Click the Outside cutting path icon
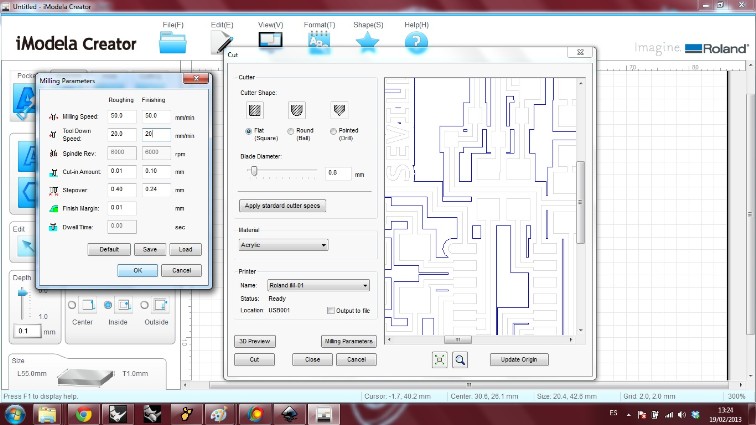Image resolution: width=756 pixels, height=425 pixels. tap(160, 305)
